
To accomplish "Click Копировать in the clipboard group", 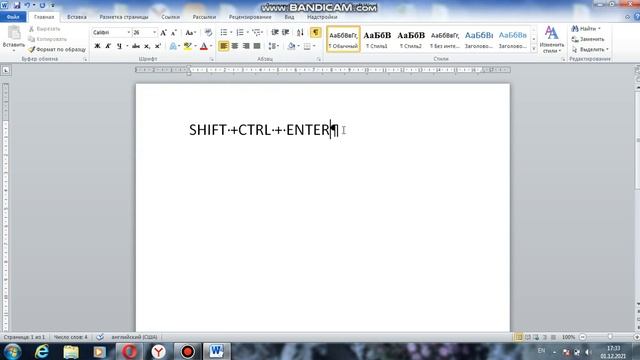I will (47, 39).
